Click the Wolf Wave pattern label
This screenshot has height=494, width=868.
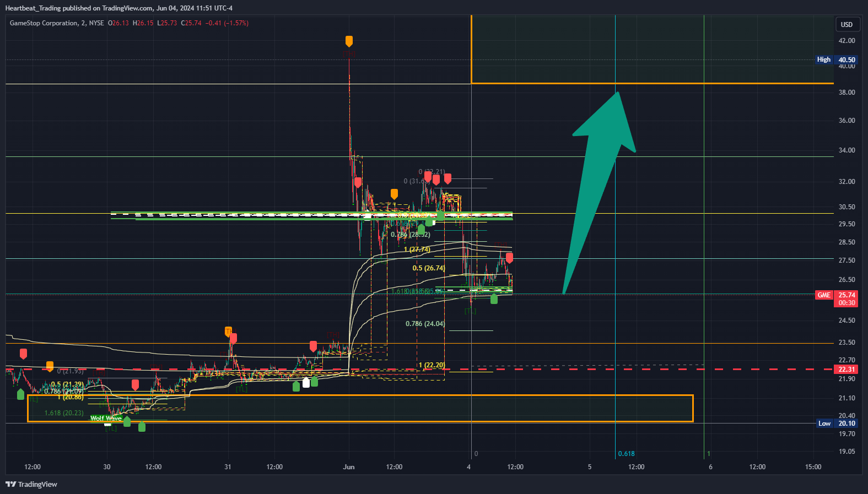click(x=106, y=419)
